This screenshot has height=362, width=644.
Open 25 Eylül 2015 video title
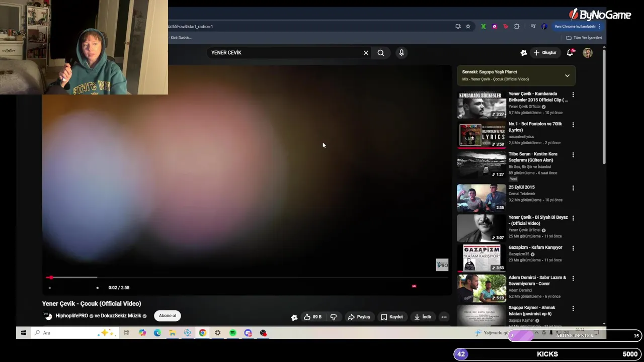(521, 187)
